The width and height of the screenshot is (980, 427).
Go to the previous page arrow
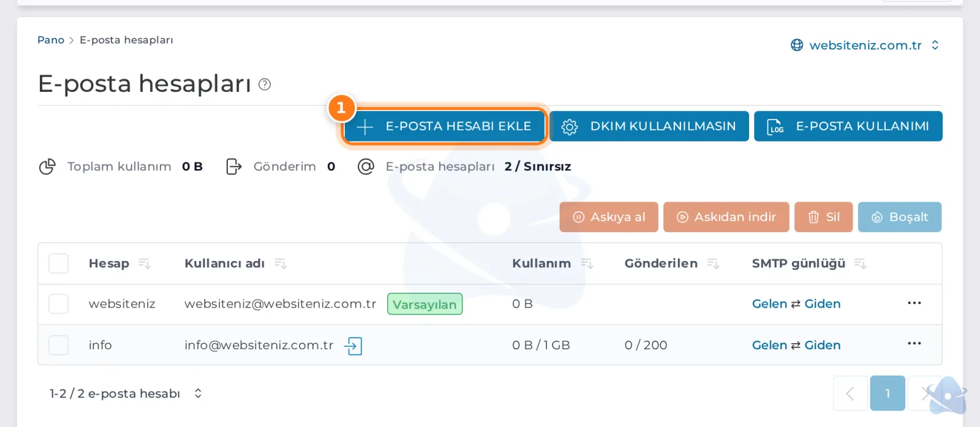(x=850, y=393)
